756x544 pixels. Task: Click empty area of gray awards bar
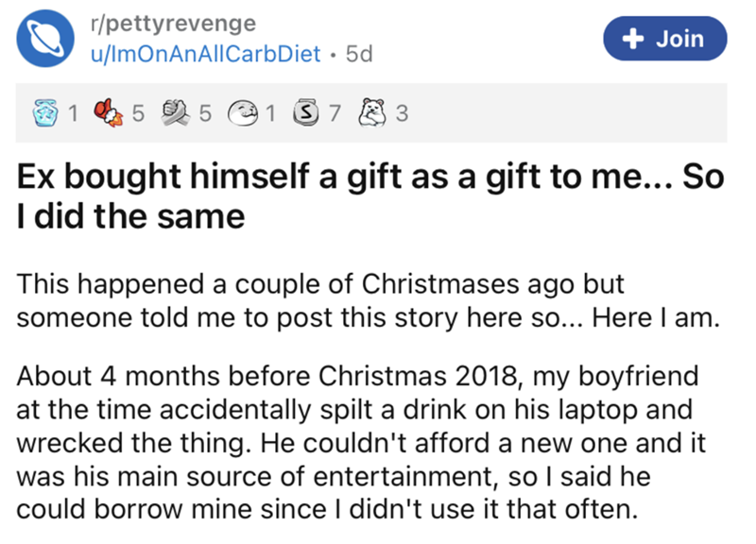coord(567,115)
